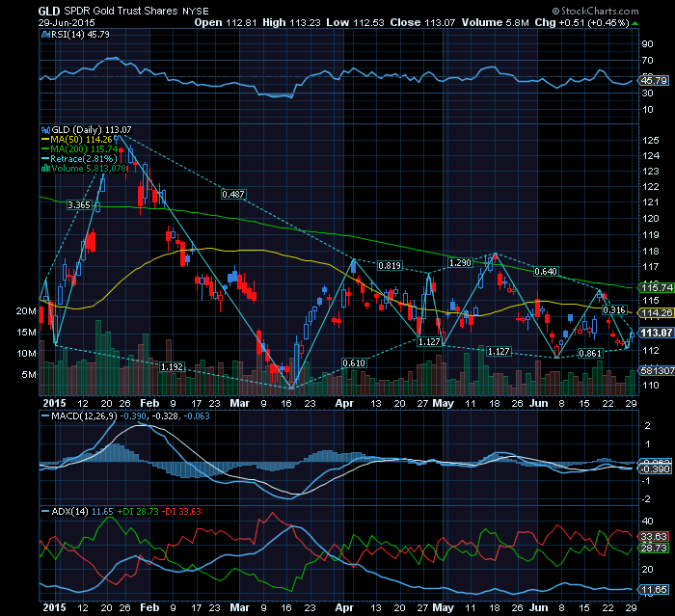The image size is (675, 616).
Task: Click the +DI 28.73 legend value
Action: [x=138, y=512]
